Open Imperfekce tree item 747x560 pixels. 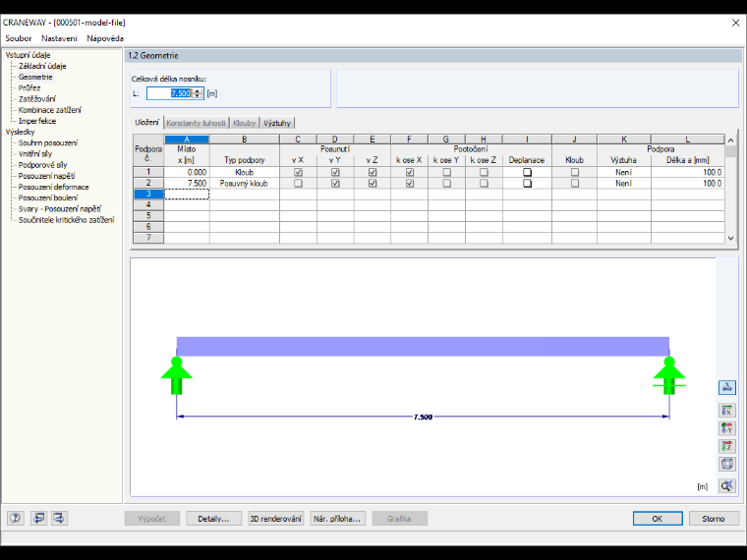[x=37, y=121]
